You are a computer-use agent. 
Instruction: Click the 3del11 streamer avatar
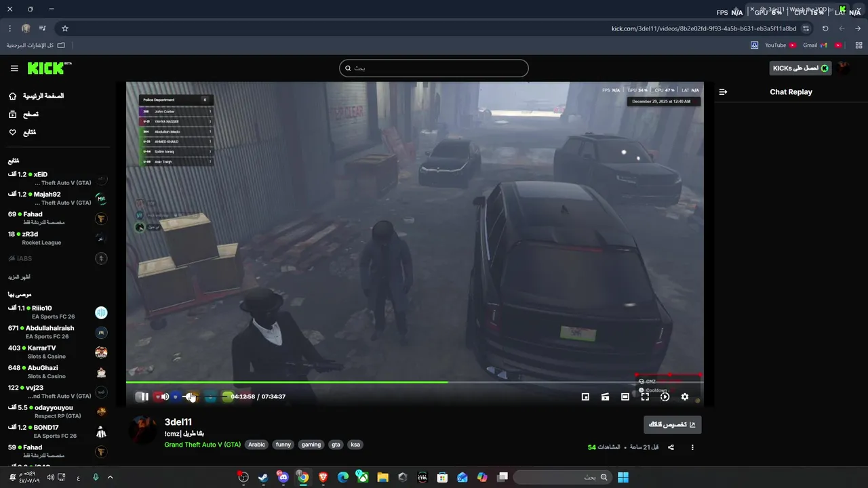(143, 430)
